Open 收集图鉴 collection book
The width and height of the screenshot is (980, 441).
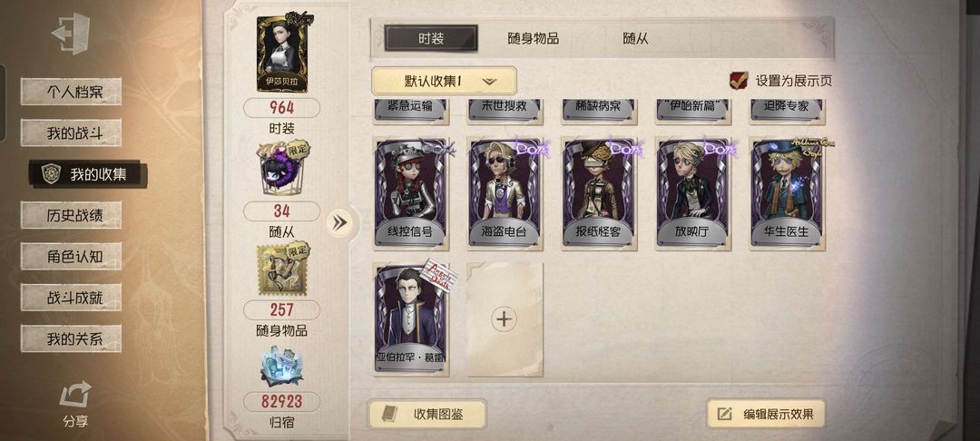[426, 414]
